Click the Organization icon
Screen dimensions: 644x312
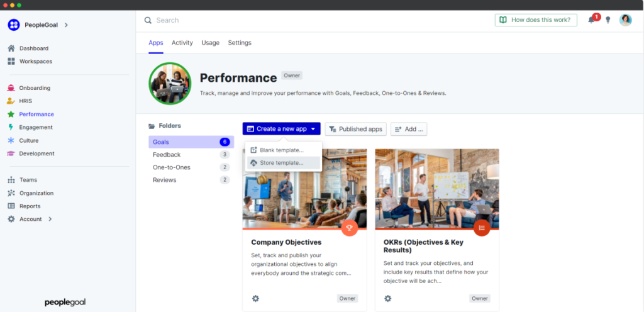point(11,193)
